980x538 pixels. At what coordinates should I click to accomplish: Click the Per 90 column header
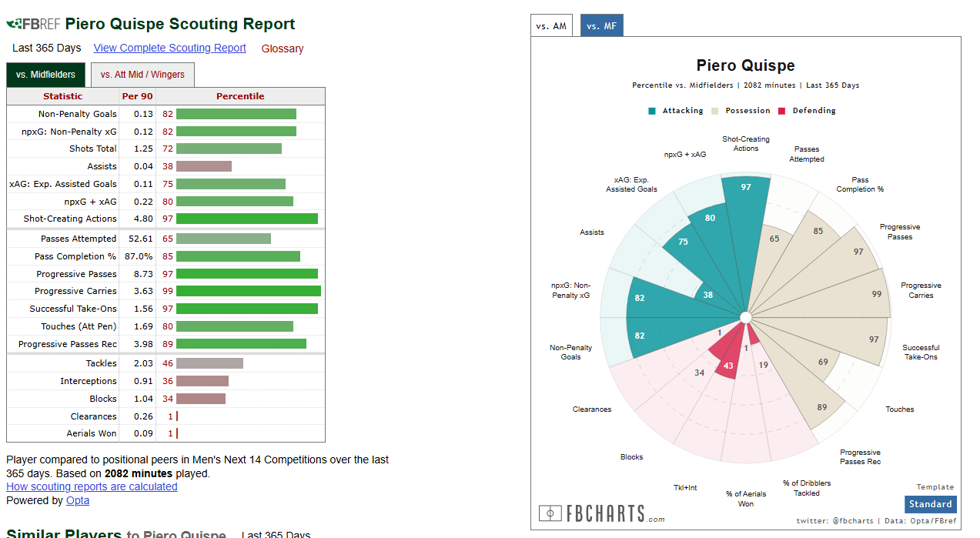pos(137,96)
